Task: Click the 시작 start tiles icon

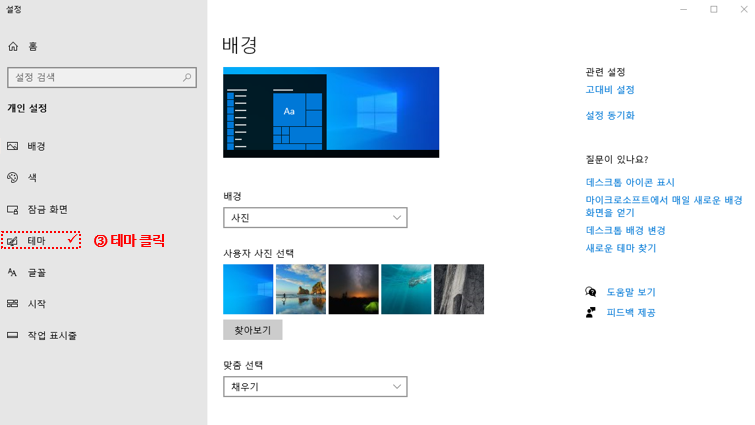Action: tap(13, 303)
